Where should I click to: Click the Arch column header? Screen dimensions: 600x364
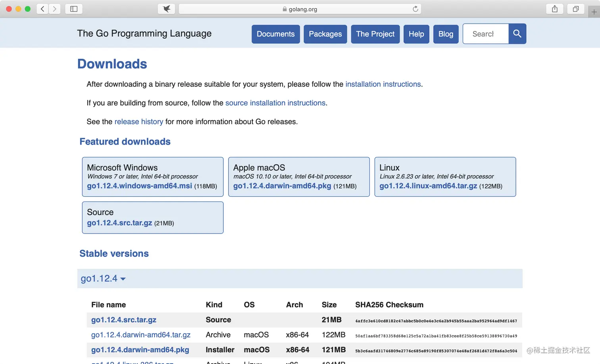[294, 305]
